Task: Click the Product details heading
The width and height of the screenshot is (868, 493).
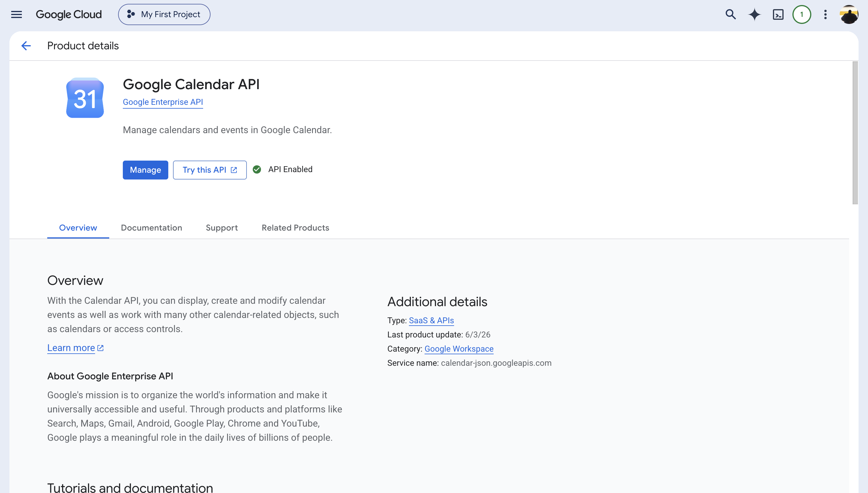Action: coord(83,46)
